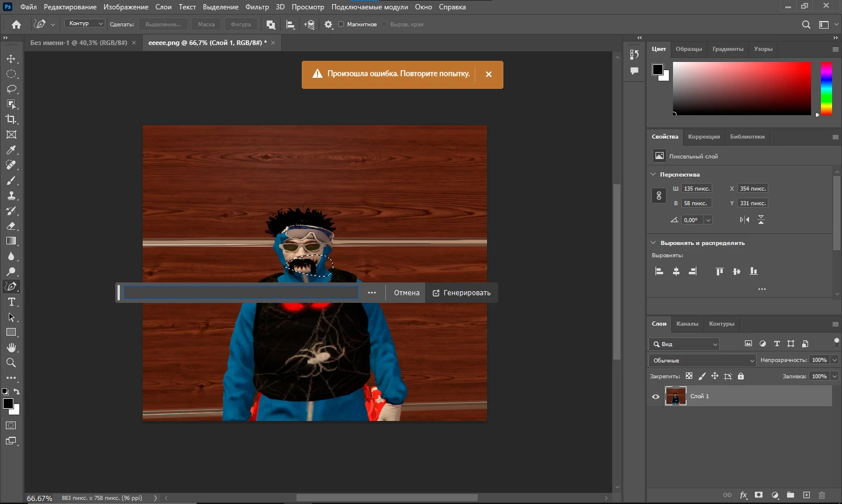
Task: Select the Dodge tool
Action: point(11,271)
